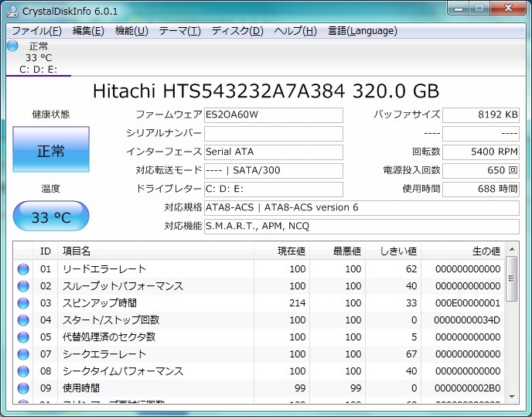Image resolution: width=532 pixels, height=417 pixels.
Task: Select the スタート/ストップ回数 attribute name
Action: click(111, 320)
